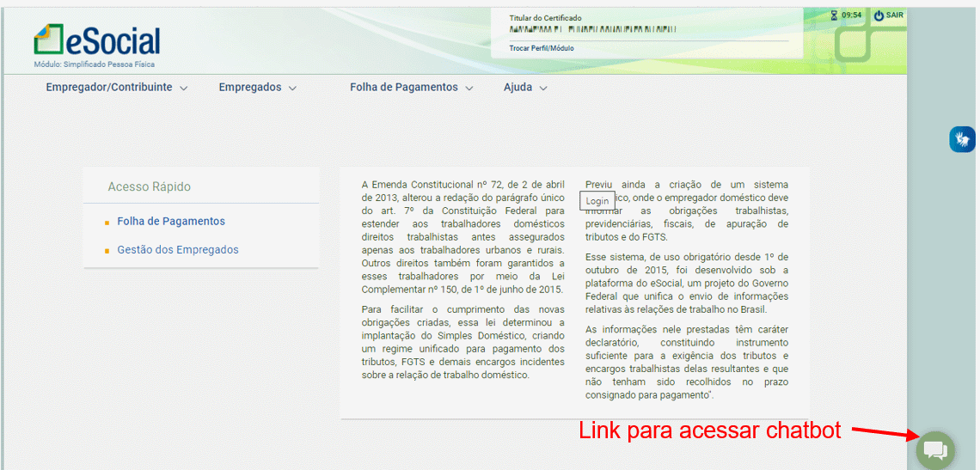Click the Login tooltip

pyautogui.click(x=597, y=200)
